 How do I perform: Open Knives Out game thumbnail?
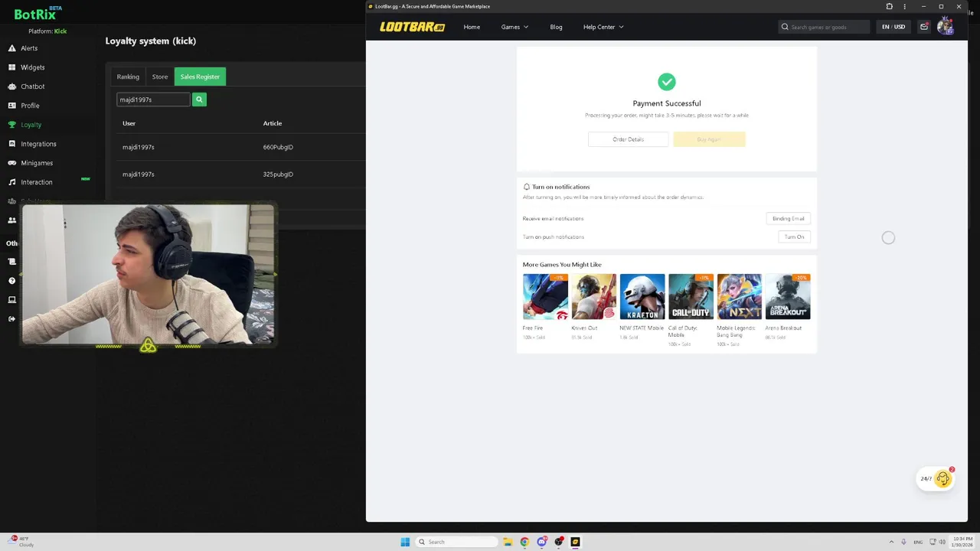tap(593, 297)
